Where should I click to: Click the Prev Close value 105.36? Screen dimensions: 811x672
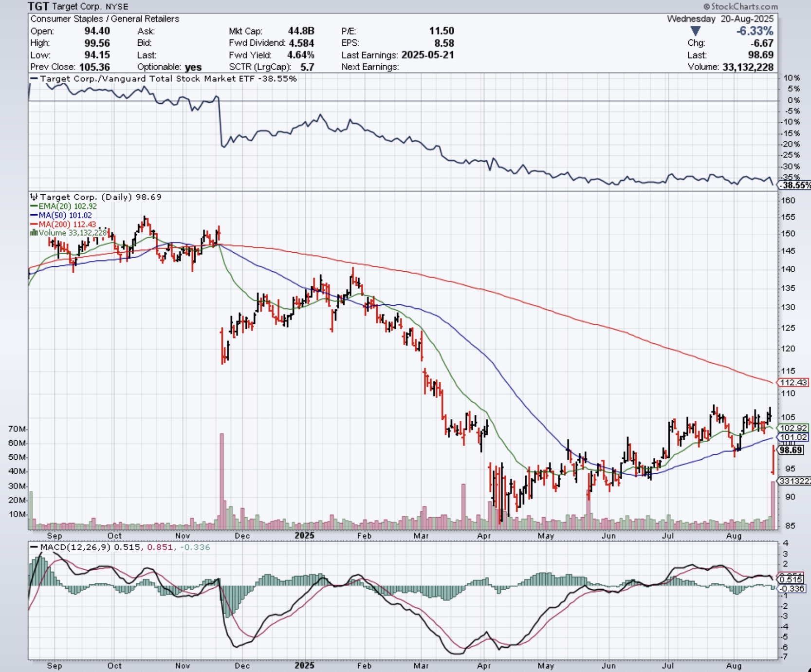pyautogui.click(x=94, y=67)
